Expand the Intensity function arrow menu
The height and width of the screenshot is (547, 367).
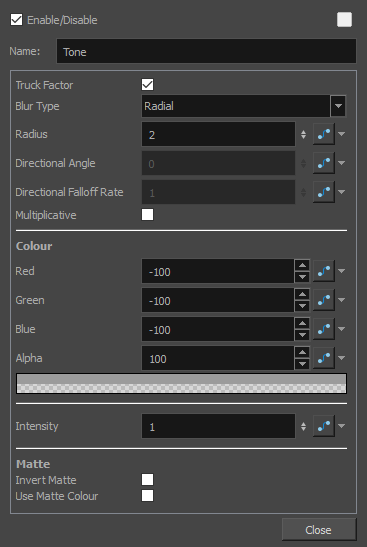(342, 426)
